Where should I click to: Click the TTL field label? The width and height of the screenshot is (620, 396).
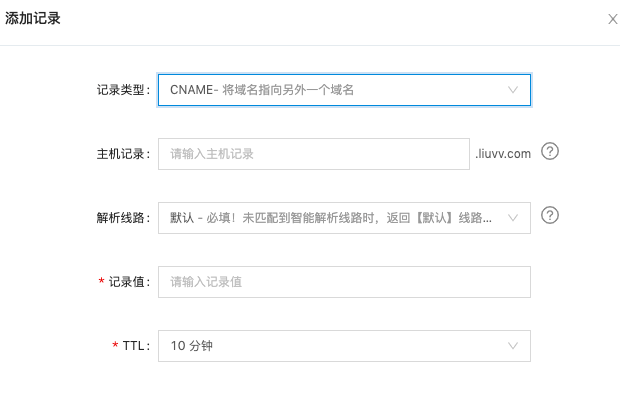136,346
